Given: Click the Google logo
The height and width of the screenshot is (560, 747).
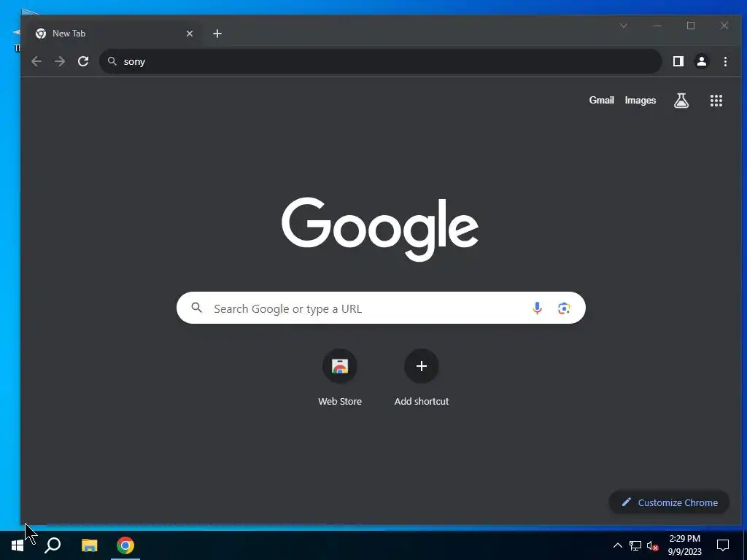Looking at the screenshot, I should 380,229.
